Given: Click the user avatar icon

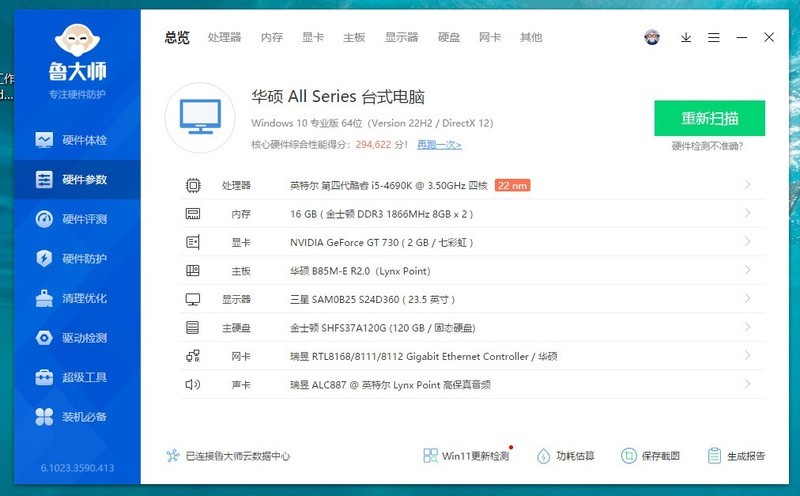Looking at the screenshot, I should pos(652,37).
